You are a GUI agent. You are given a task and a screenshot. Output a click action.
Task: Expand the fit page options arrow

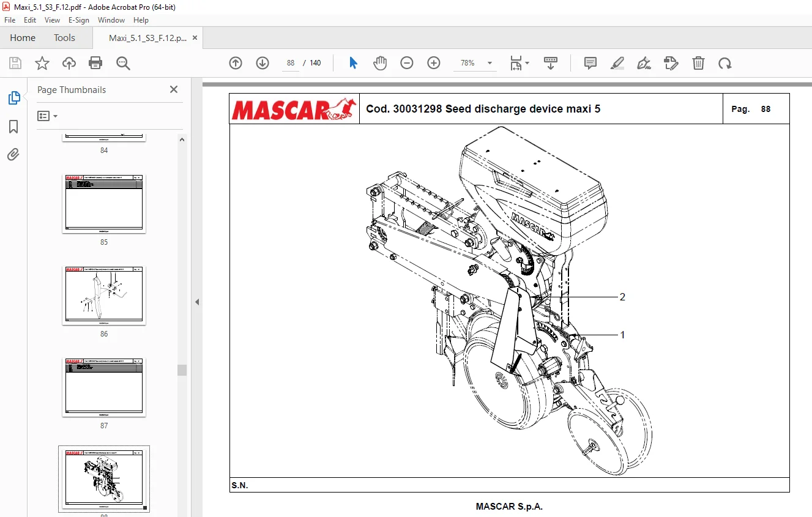527,63
